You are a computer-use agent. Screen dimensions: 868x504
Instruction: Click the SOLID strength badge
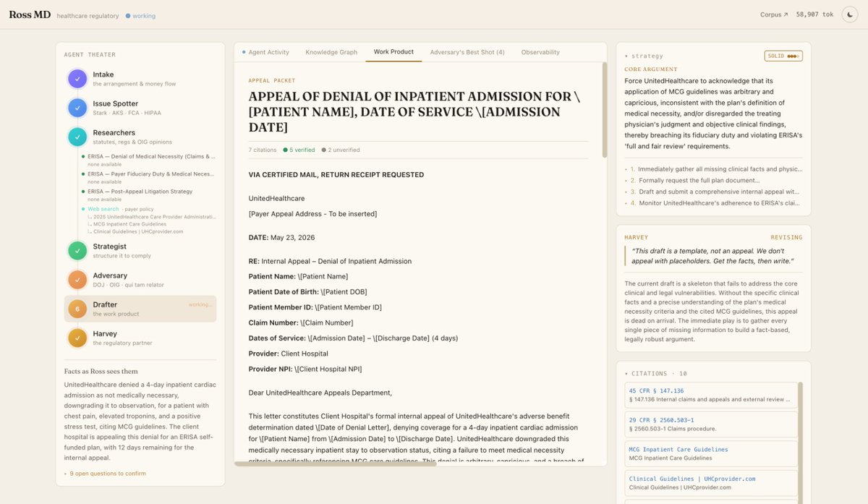(783, 56)
